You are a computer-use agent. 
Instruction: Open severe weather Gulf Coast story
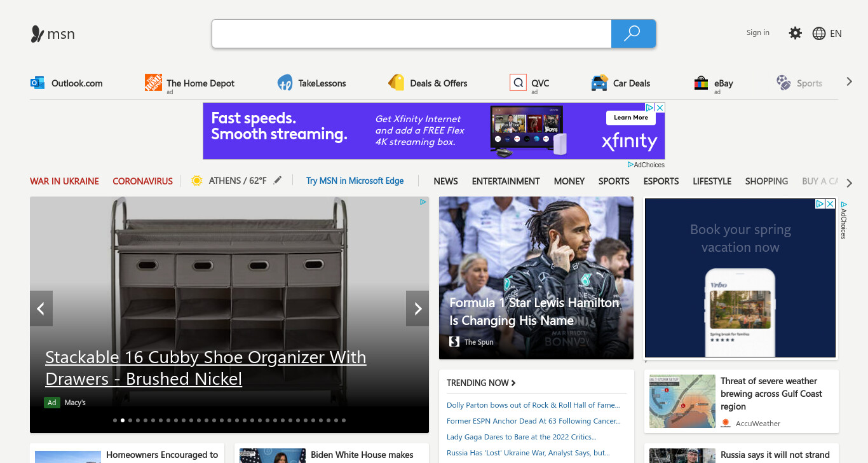click(771, 394)
